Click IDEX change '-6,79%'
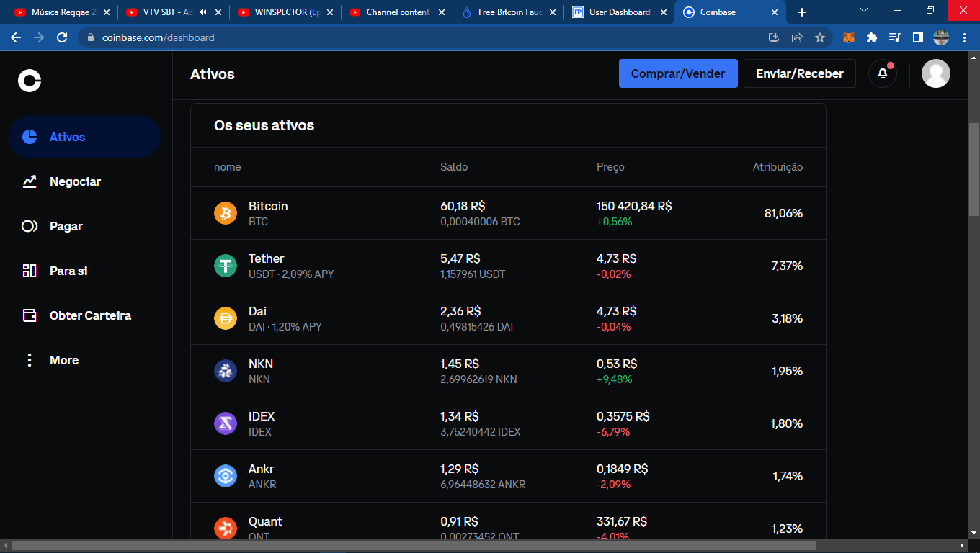 tap(613, 432)
